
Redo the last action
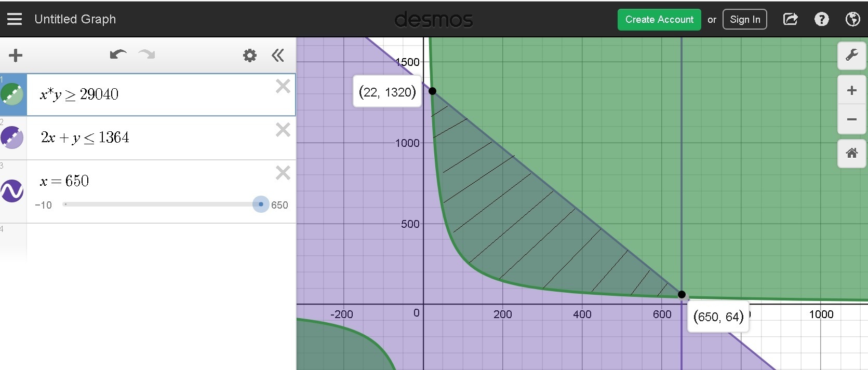[147, 54]
